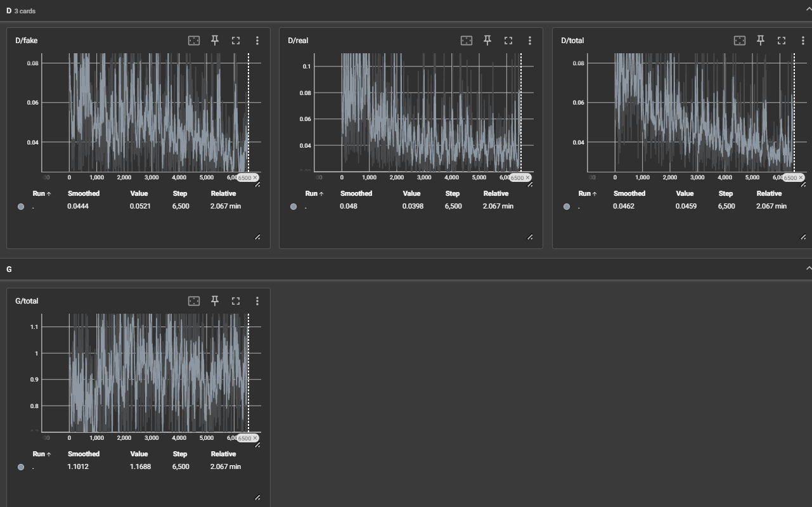Sort G/total table by Run column

[x=42, y=454]
